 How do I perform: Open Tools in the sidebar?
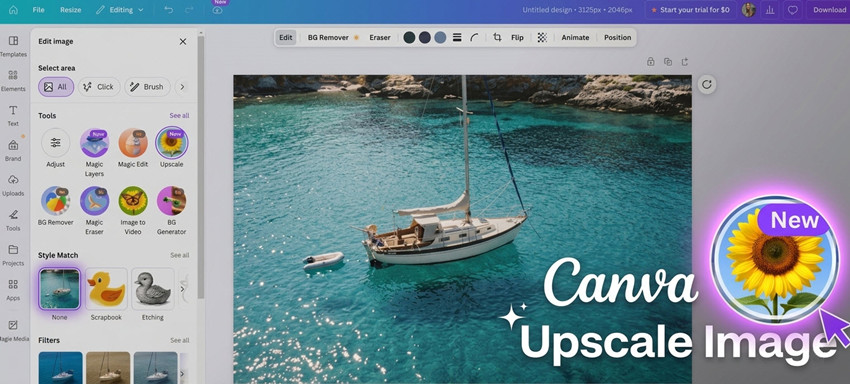coord(13,221)
